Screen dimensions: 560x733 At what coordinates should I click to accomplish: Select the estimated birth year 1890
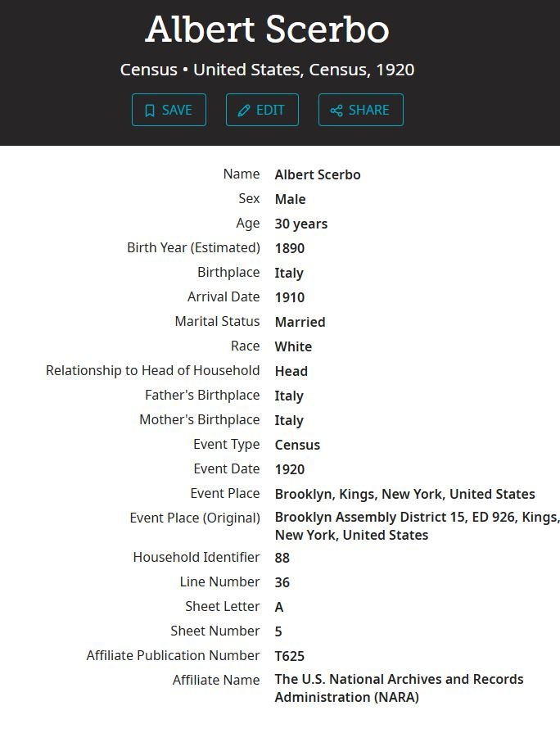click(x=290, y=248)
